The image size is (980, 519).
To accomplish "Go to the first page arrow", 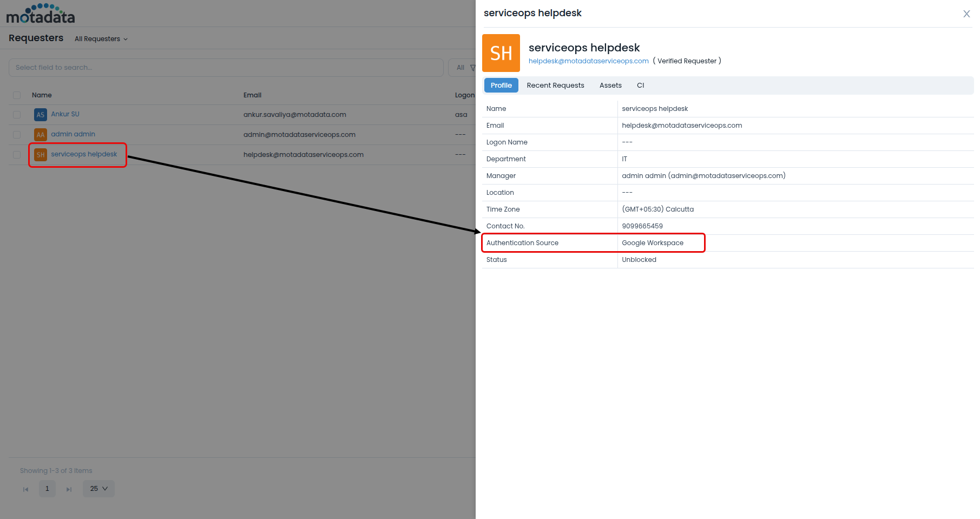I will 25,489.
